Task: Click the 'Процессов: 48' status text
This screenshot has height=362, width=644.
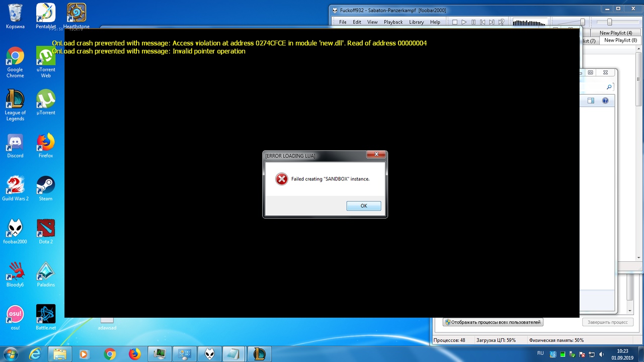Action: [449, 340]
